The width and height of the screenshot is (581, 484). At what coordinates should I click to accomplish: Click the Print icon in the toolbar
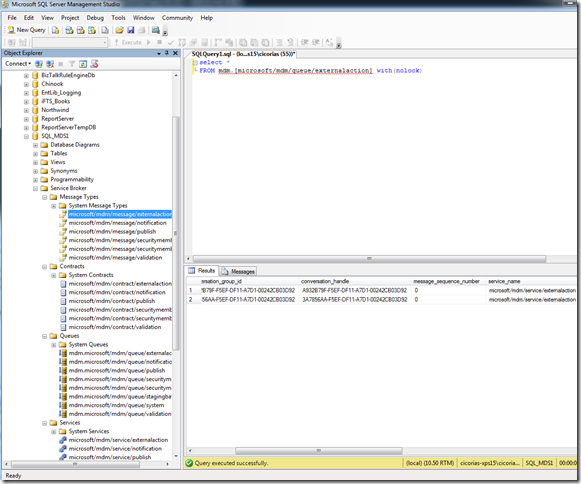[x=141, y=30]
